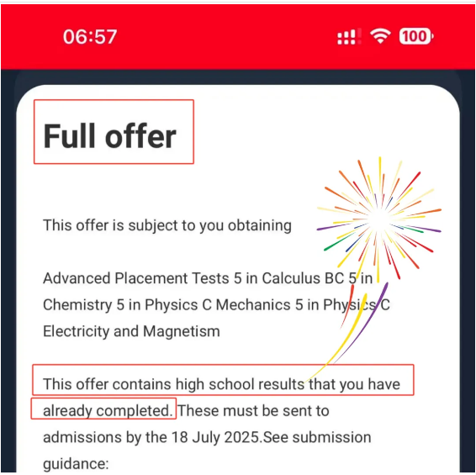Click the text 'Electricity and Magnetism'
Viewport: 476px width, 475px height.
coord(131,331)
